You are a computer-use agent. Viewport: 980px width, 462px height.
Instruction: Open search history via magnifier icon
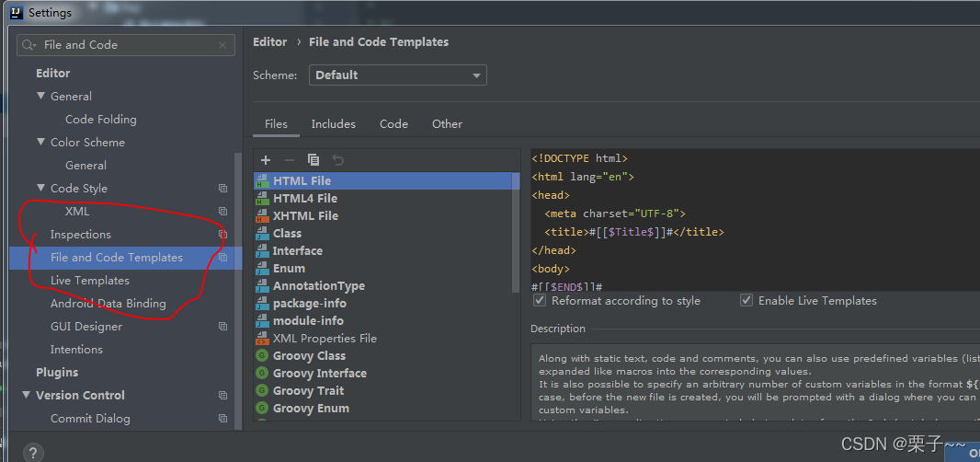tap(29, 45)
